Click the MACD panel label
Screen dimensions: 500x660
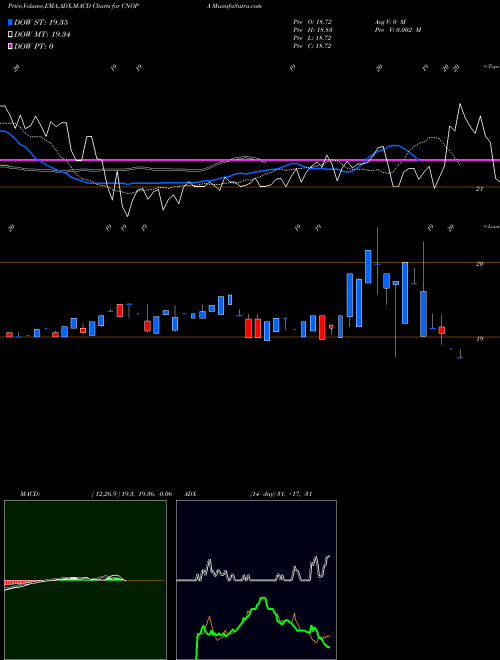tap(30, 494)
